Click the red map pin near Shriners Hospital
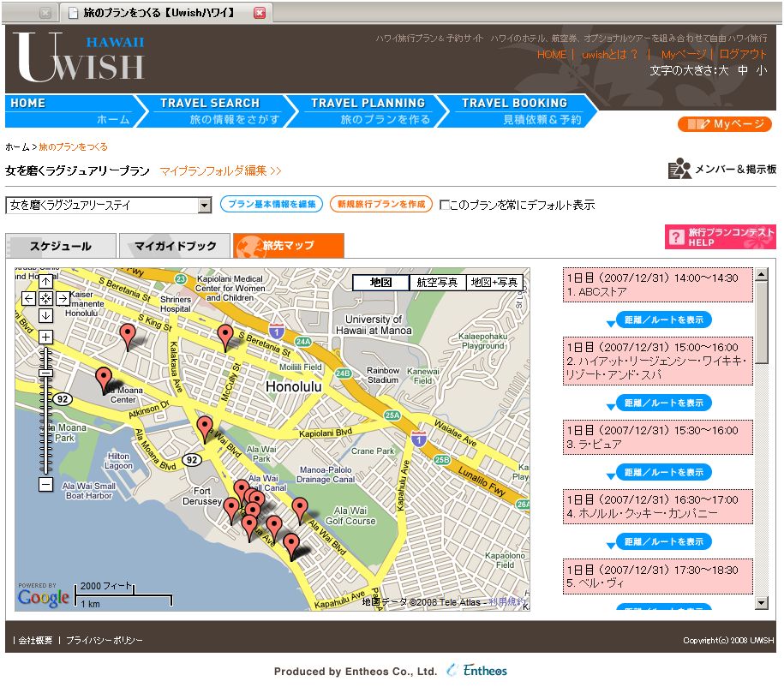 pos(128,336)
